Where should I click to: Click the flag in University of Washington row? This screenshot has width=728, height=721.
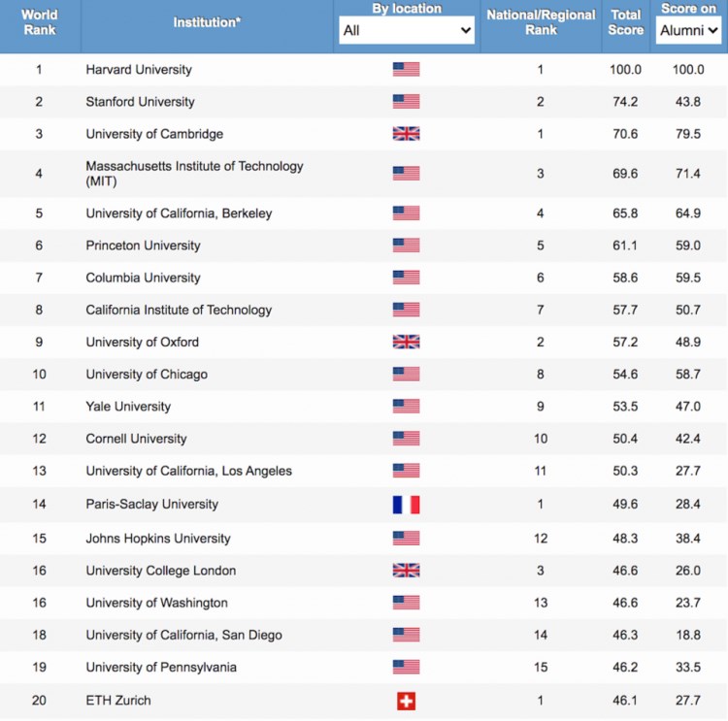pos(407,603)
